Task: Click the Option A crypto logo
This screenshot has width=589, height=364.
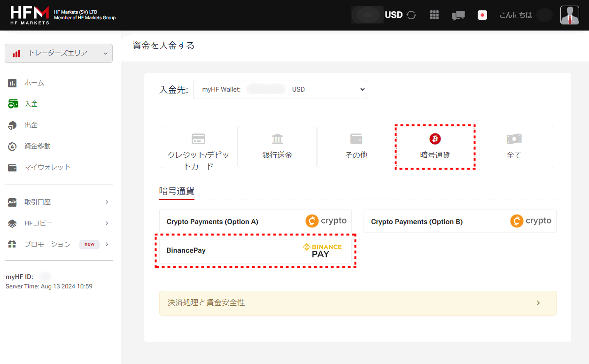Action: tap(326, 221)
